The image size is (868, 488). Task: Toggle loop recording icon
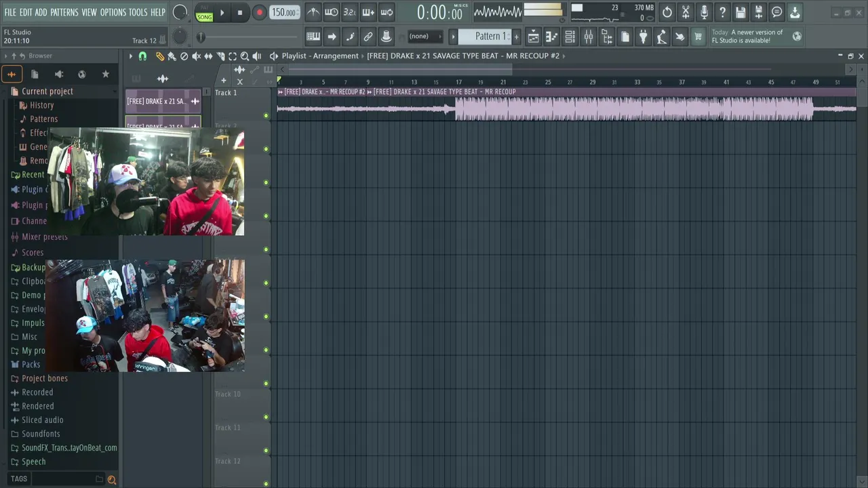click(387, 12)
